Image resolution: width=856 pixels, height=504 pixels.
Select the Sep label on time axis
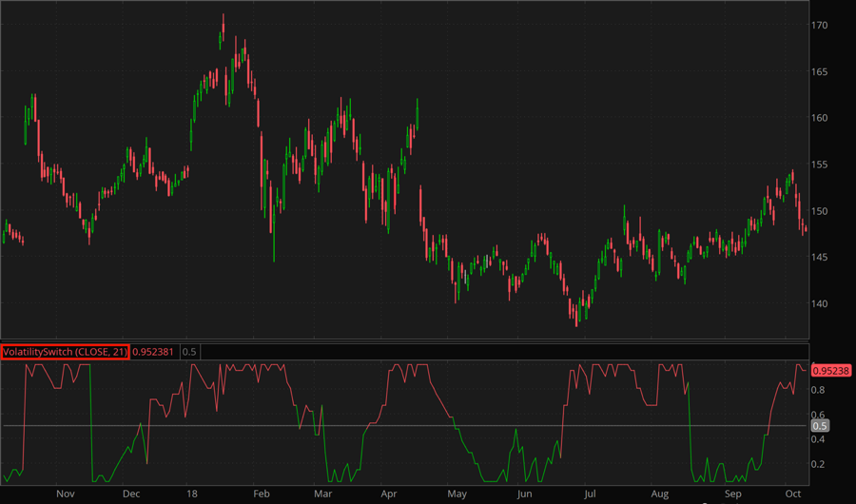[733, 494]
